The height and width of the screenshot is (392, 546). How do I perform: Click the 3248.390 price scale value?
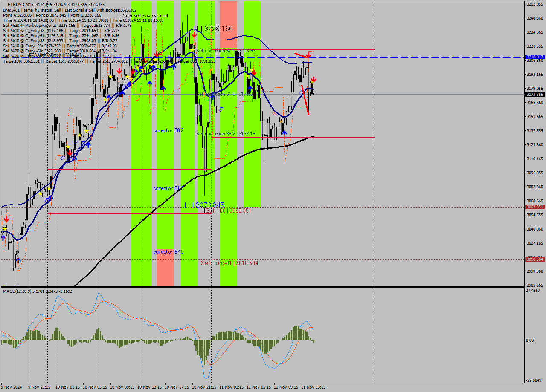(535, 18)
